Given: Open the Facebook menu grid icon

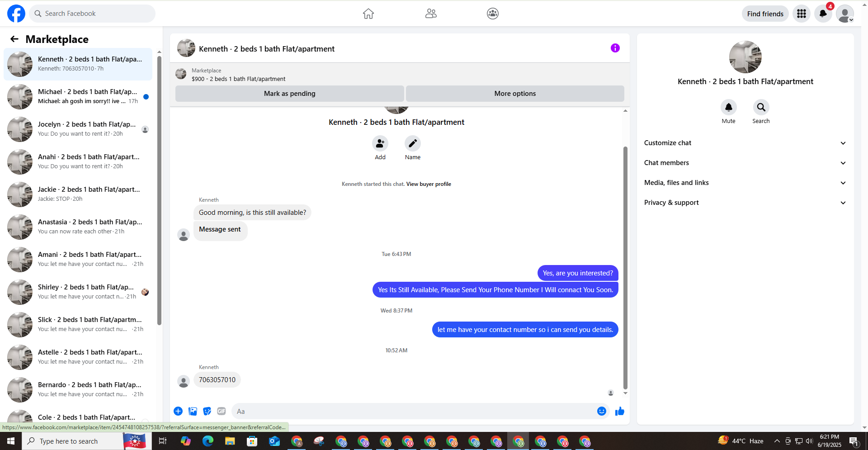Looking at the screenshot, I should [x=802, y=14].
